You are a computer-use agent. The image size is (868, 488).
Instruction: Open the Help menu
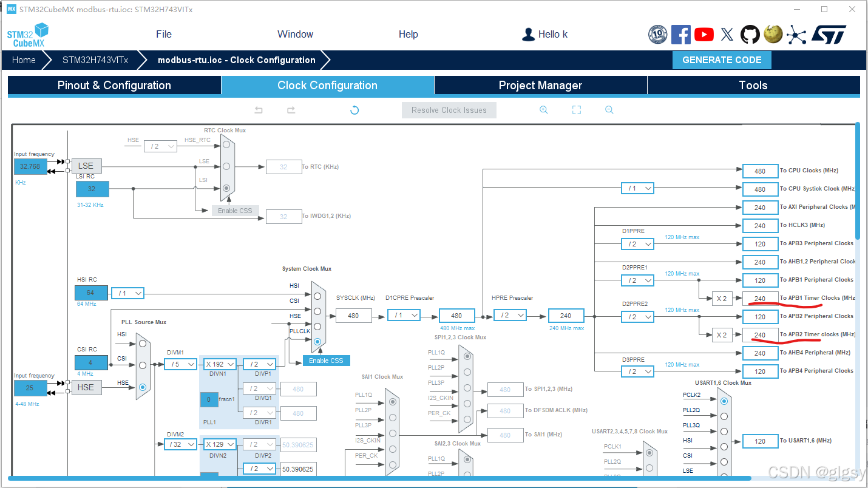(x=409, y=34)
